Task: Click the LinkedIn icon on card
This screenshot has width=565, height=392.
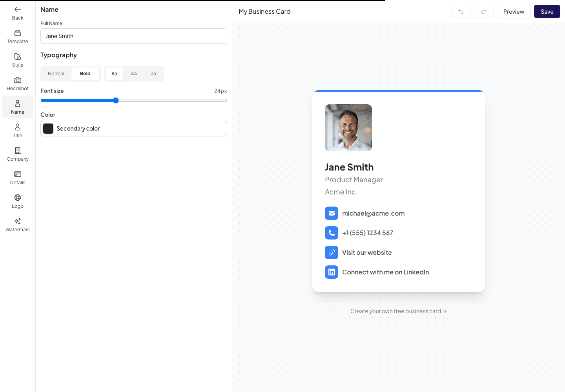Action: click(332, 272)
